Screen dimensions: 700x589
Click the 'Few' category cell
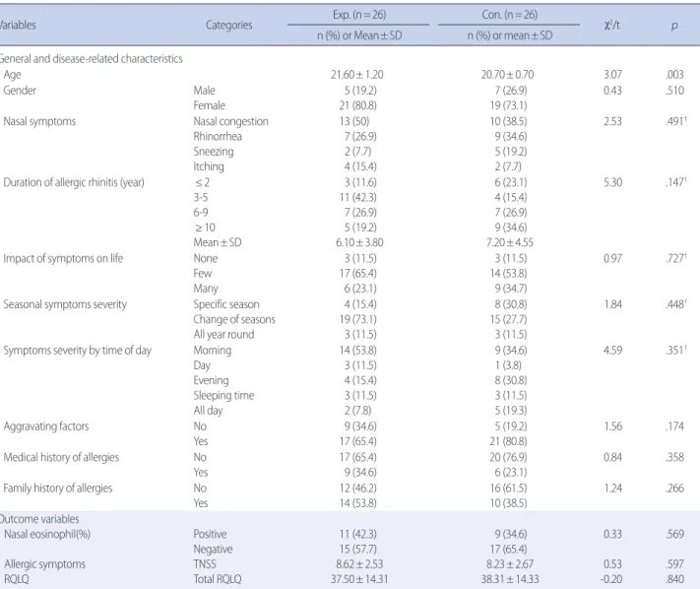click(203, 273)
